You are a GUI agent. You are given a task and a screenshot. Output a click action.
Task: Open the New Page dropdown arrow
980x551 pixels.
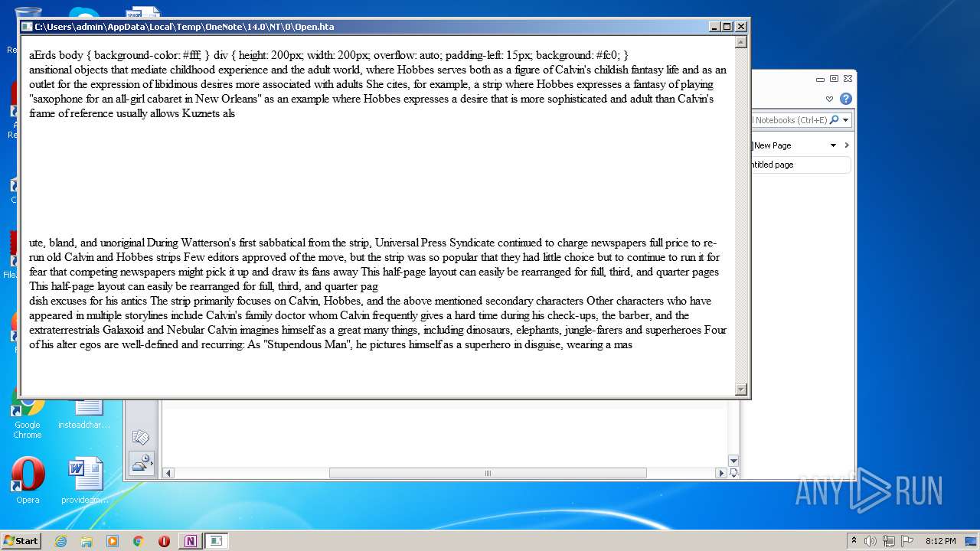click(x=833, y=145)
